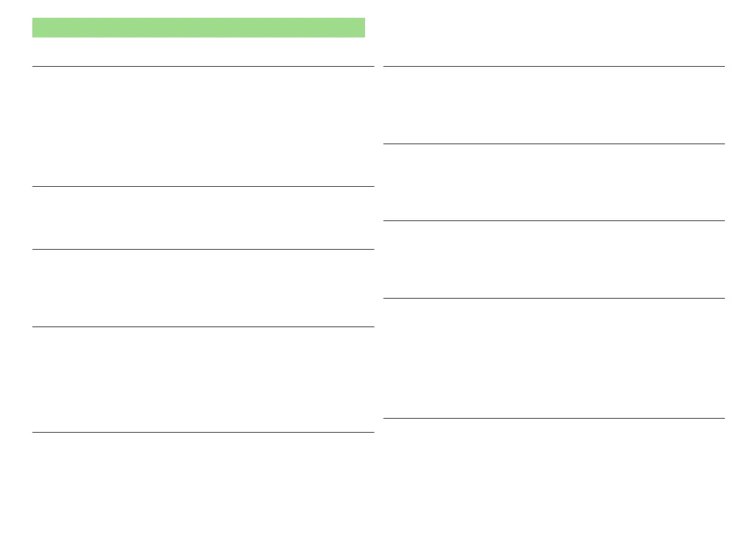
Task: Click the second divider line in left column
Action: pos(203,186)
